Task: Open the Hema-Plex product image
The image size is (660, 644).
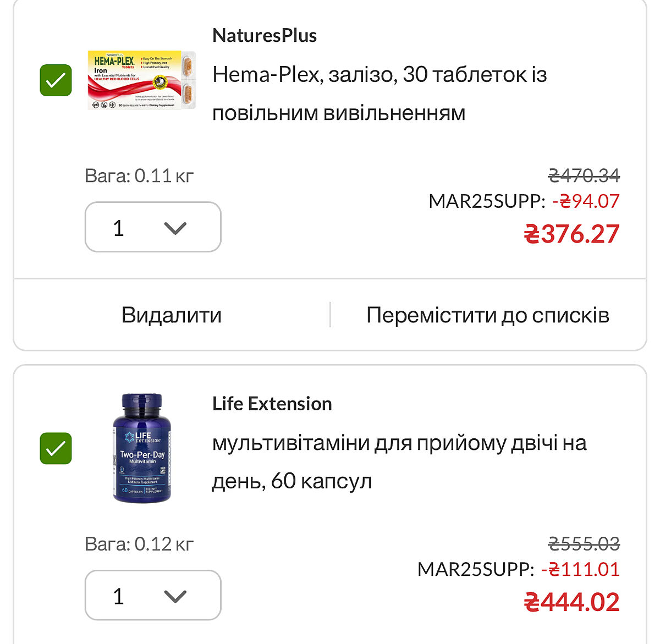Action: [141, 80]
